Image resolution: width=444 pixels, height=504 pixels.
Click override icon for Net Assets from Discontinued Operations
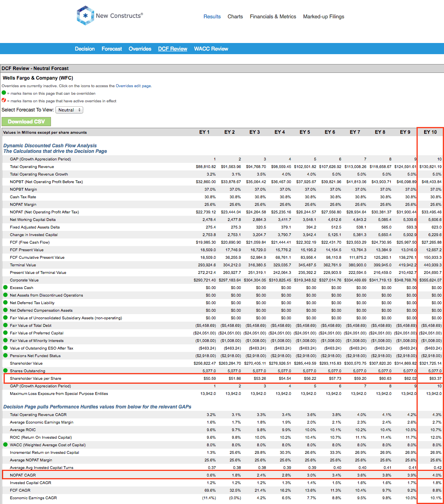click(6, 295)
